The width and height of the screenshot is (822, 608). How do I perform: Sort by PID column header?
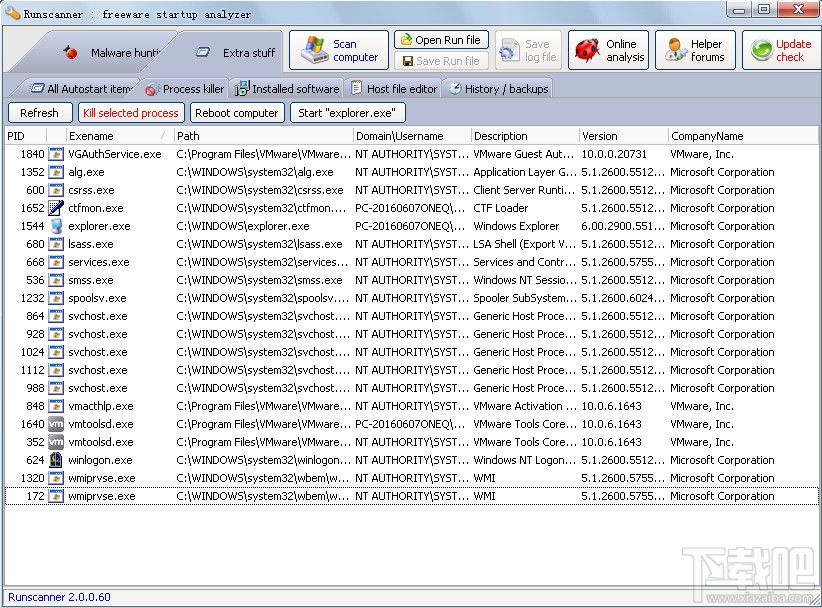pyautogui.click(x=25, y=136)
